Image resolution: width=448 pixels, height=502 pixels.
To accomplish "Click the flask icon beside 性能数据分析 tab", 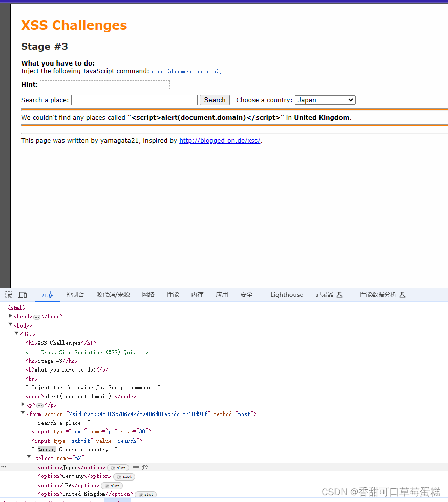I will click(402, 295).
